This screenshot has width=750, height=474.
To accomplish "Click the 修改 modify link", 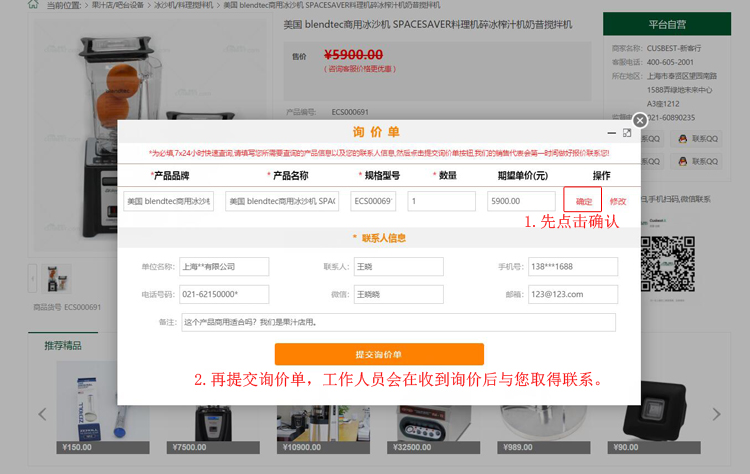I will tap(618, 201).
